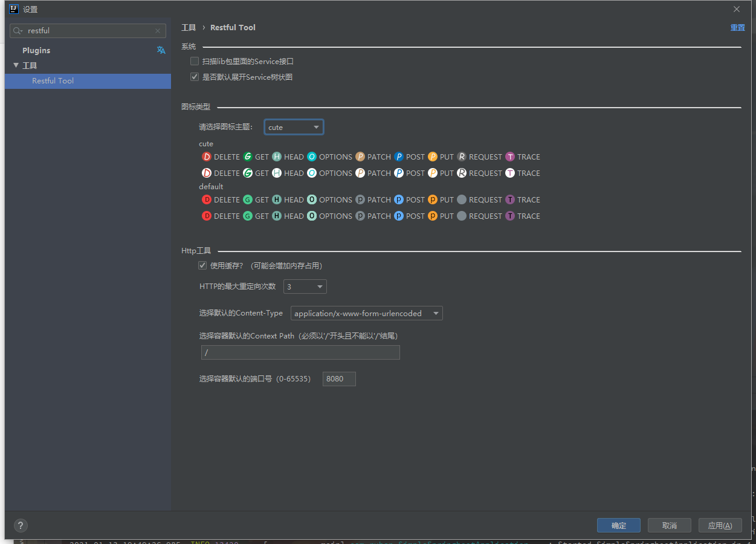Clear the search field with the X icon
756x544 pixels.
pos(158,31)
